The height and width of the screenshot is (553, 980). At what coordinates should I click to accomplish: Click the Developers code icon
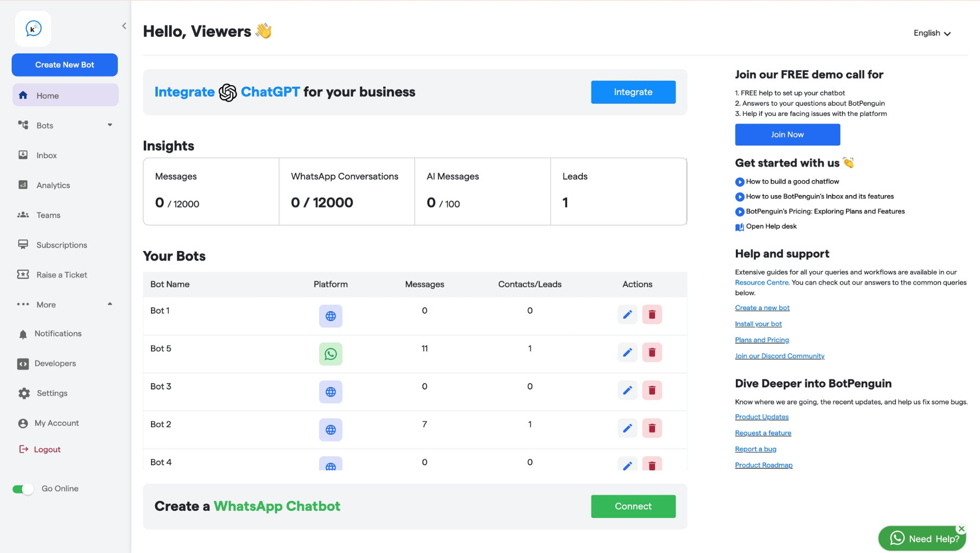tap(23, 364)
